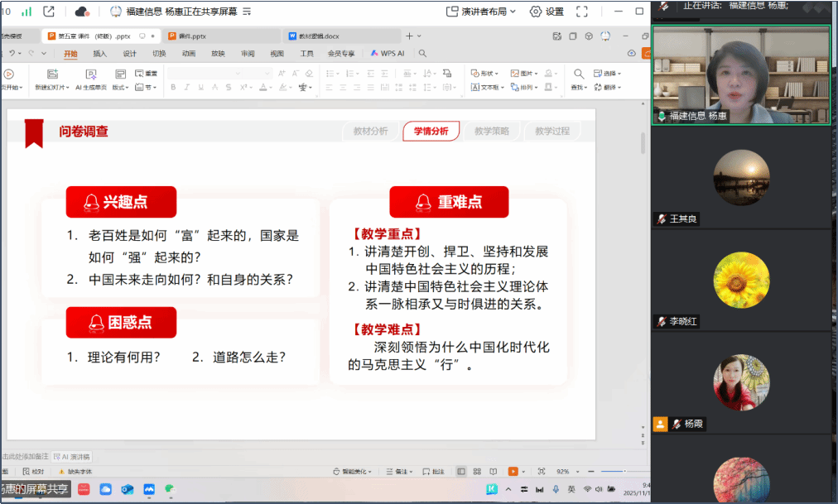Toggle italic text formatting
Screen dimensions: 838x504
pyautogui.click(x=187, y=87)
